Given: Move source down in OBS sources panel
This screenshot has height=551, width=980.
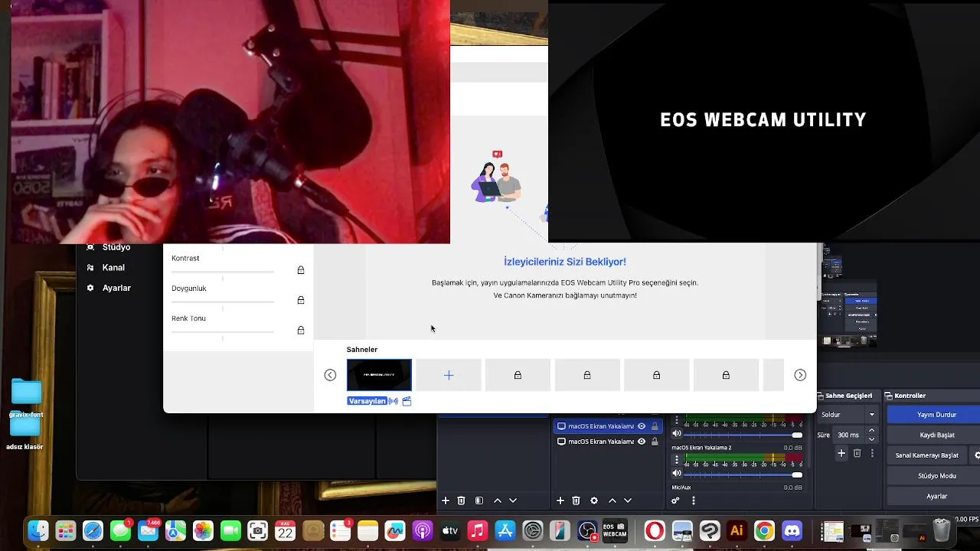Looking at the screenshot, I should pyautogui.click(x=628, y=500).
